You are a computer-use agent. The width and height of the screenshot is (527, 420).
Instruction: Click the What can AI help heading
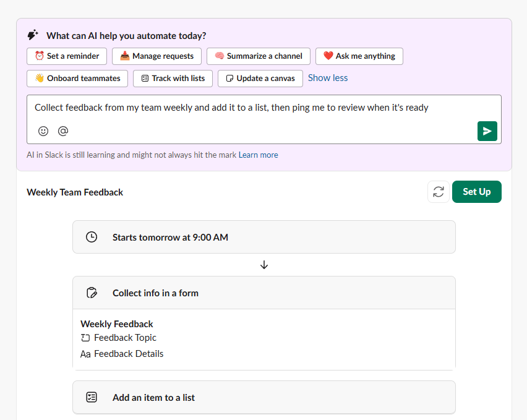click(126, 36)
